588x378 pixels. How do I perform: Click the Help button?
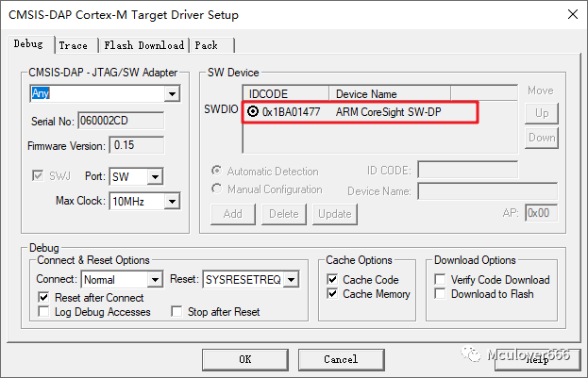point(537,360)
